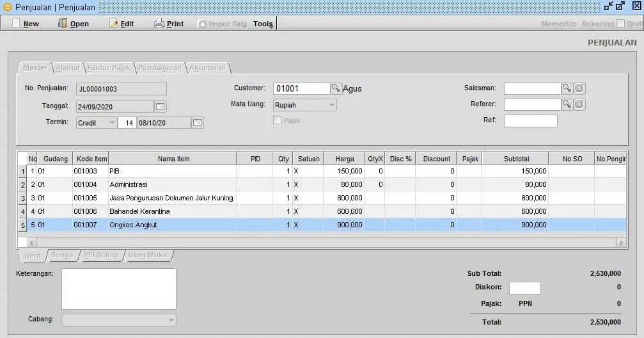Open the Termin due date calendar icon
The height and width of the screenshot is (338, 644).
pos(198,122)
